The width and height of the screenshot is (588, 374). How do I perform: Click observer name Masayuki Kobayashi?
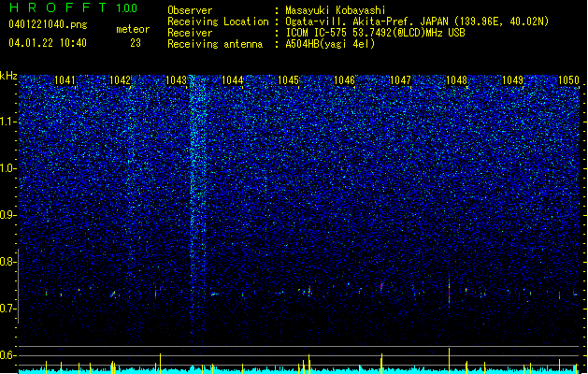coord(336,10)
